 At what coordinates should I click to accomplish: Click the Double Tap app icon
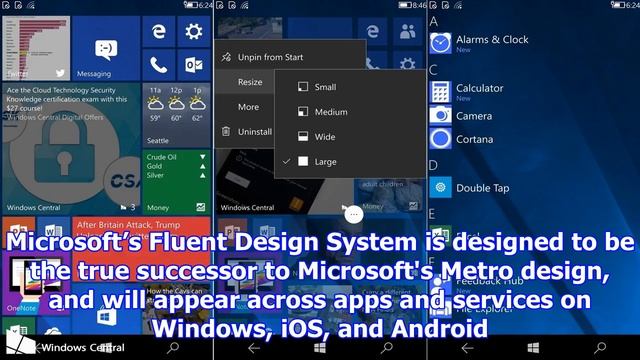440,187
